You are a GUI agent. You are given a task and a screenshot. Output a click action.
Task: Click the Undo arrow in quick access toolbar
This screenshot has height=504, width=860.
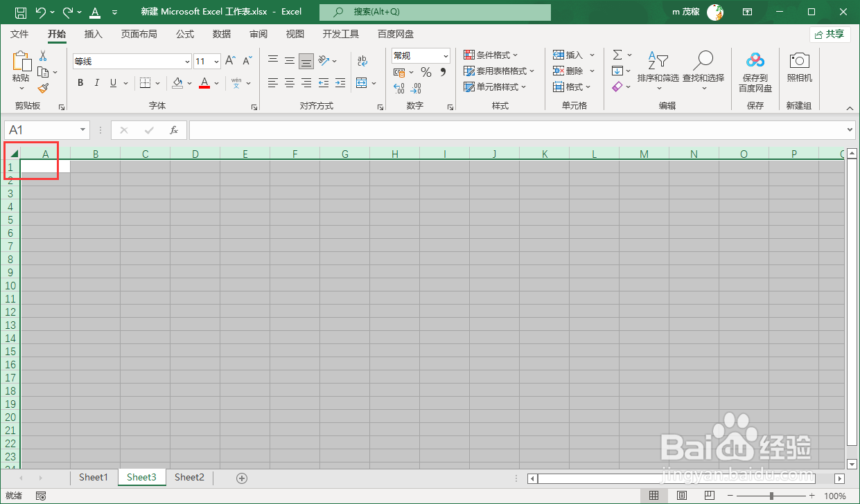tap(41, 12)
